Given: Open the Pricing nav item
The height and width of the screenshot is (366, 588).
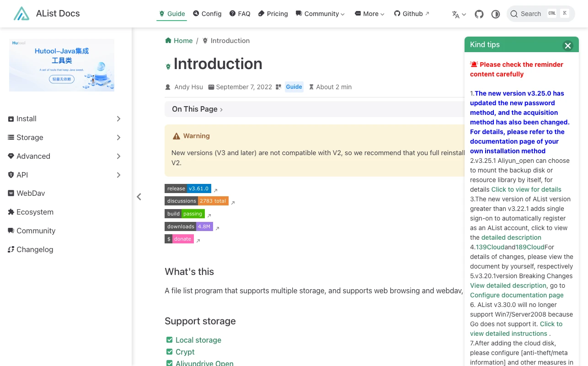Looking at the screenshot, I should point(273,14).
